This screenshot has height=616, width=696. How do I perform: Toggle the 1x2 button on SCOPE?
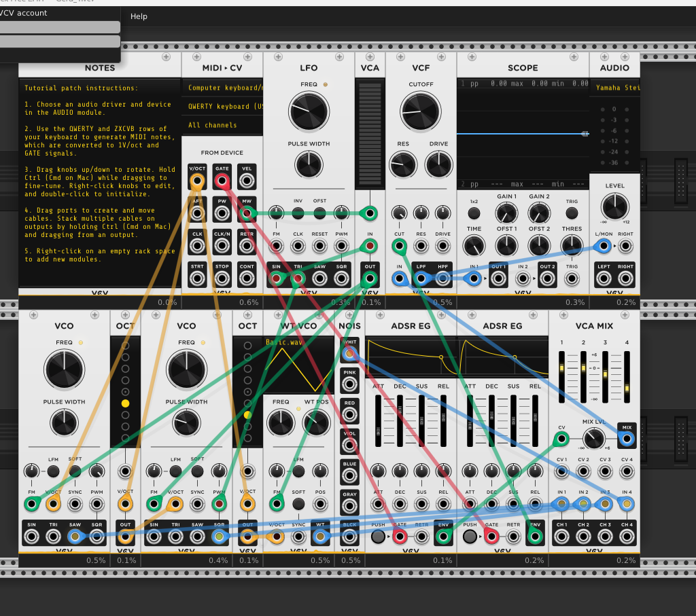click(x=474, y=213)
